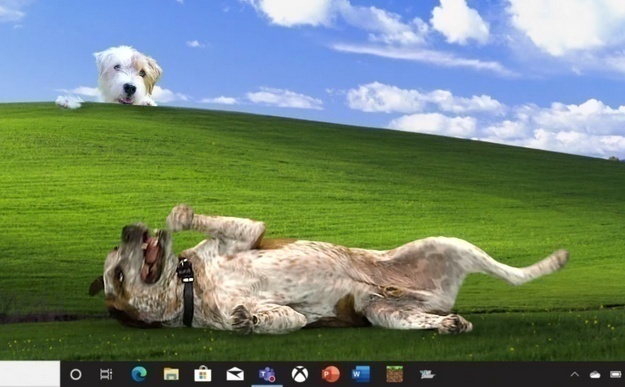The width and height of the screenshot is (625, 387).
Task: Launch Minecraft via the grass block icon
Action: pyautogui.click(x=395, y=374)
